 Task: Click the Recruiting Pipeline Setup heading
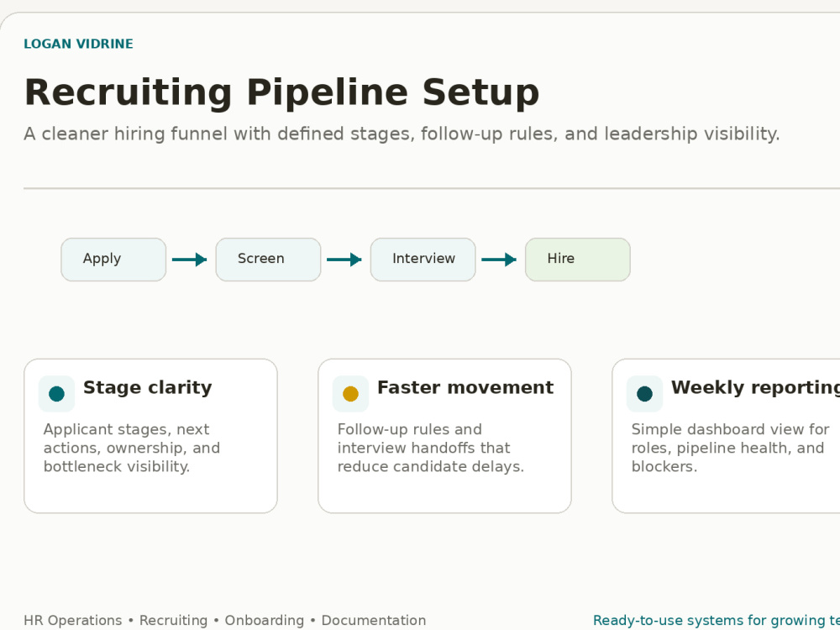click(281, 92)
